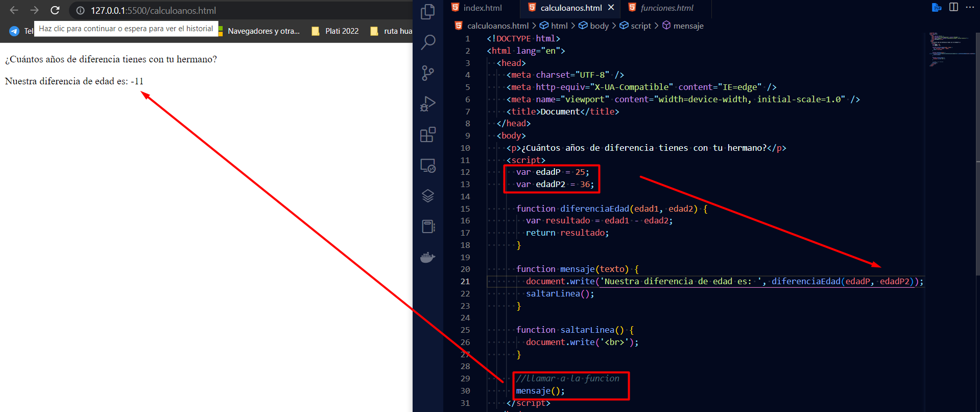
Task: Click the HTML5 icon on index.html tab
Action: (456, 7)
